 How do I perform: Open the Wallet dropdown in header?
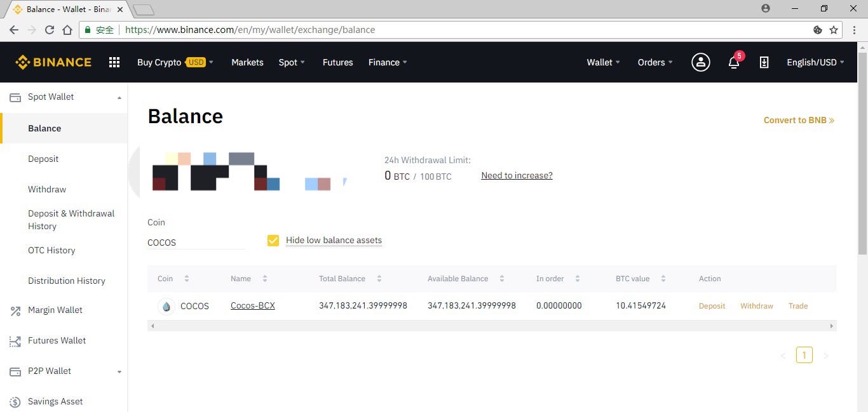click(x=603, y=62)
